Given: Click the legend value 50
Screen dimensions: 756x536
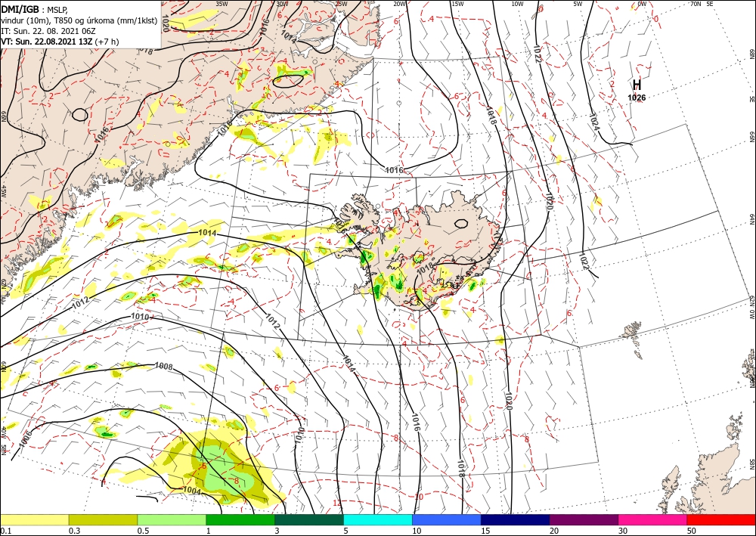Looking at the screenshot, I should [x=692, y=531].
